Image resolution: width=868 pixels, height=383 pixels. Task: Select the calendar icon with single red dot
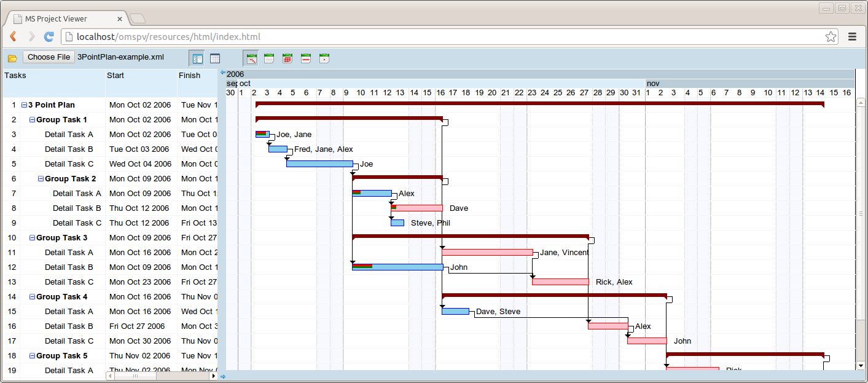coord(324,58)
